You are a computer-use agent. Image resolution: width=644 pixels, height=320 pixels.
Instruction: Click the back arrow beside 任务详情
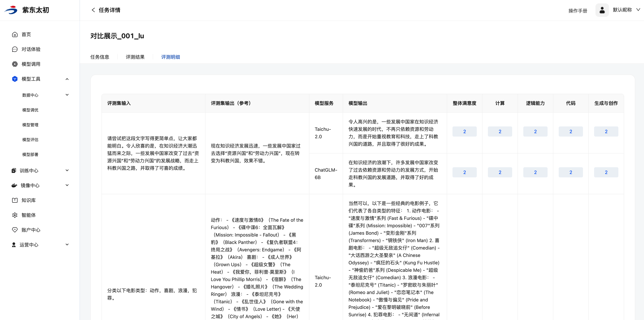tap(93, 10)
